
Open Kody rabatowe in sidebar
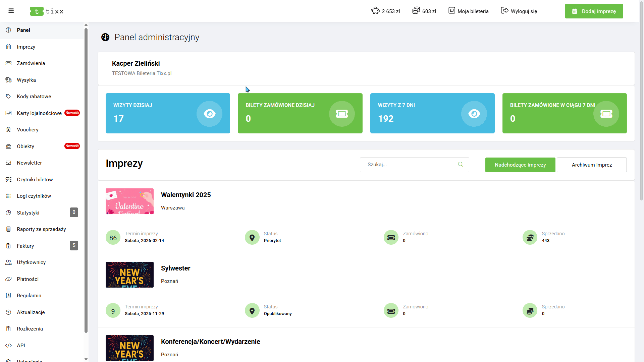(34, 97)
